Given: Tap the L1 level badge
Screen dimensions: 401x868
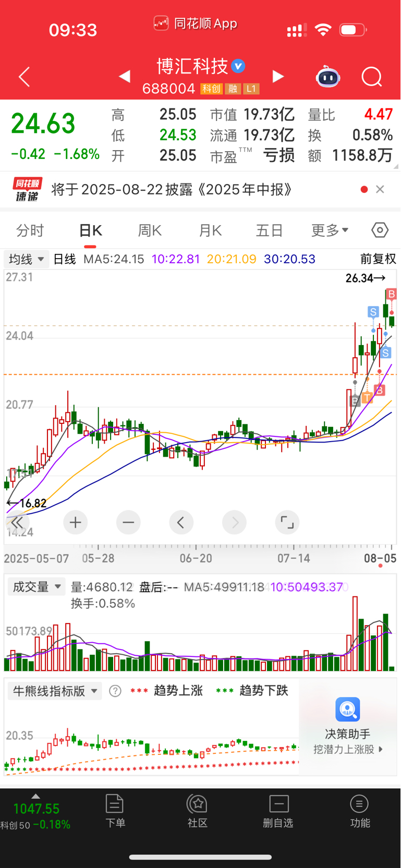Looking at the screenshot, I should tap(251, 89).
